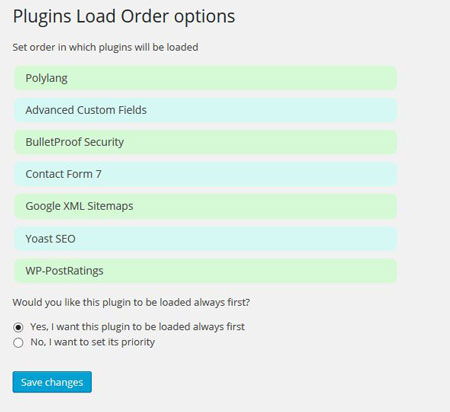Click 'Yes, I want this plugin' label text
450x412 pixels.
(137, 327)
